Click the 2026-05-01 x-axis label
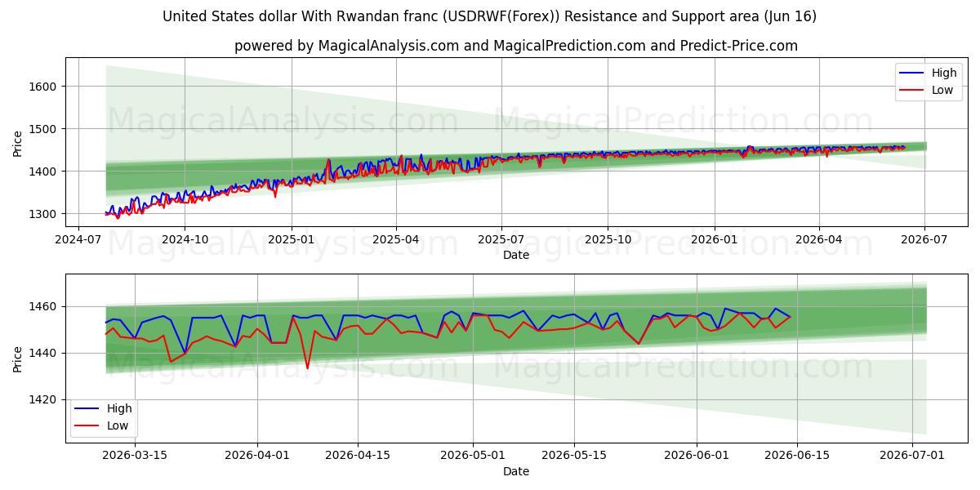This screenshot has height=490, width=980. click(x=473, y=455)
